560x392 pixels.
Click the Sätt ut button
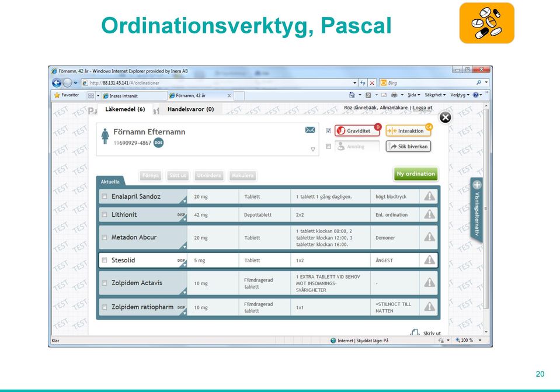178,175
